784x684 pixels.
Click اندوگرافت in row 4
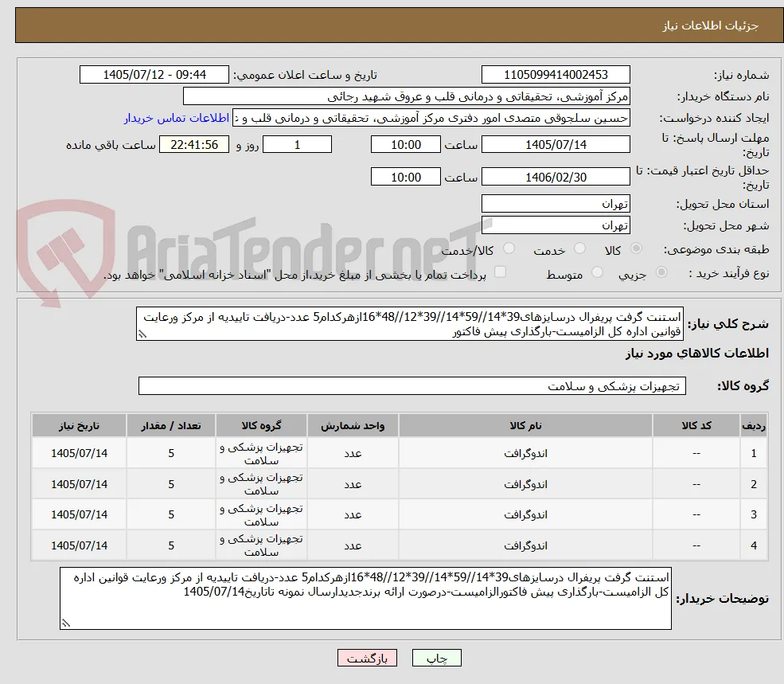[525, 545]
